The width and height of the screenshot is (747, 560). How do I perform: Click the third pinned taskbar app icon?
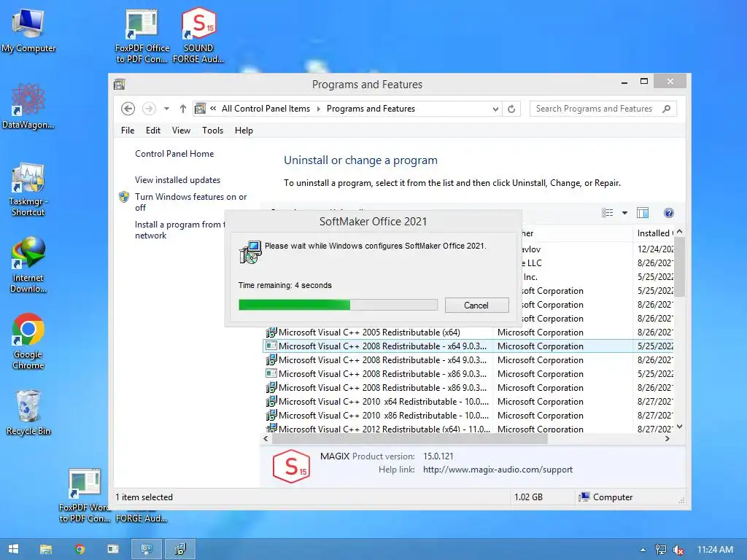point(113,549)
